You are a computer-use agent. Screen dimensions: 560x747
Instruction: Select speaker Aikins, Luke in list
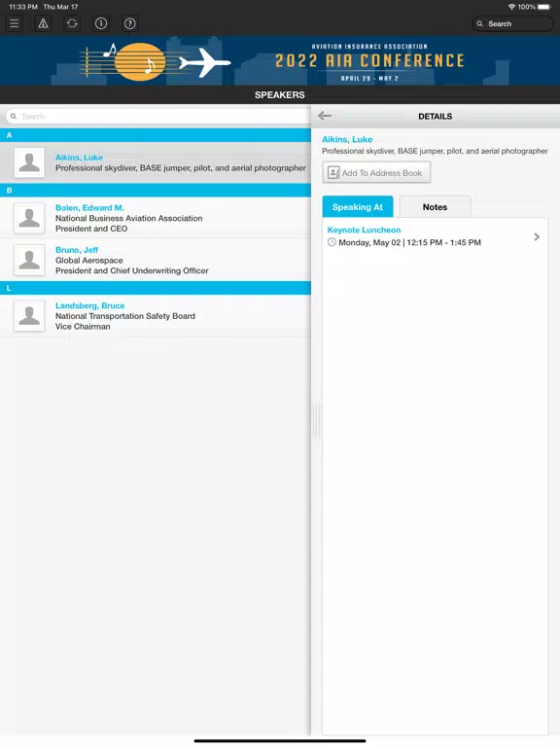(156, 162)
